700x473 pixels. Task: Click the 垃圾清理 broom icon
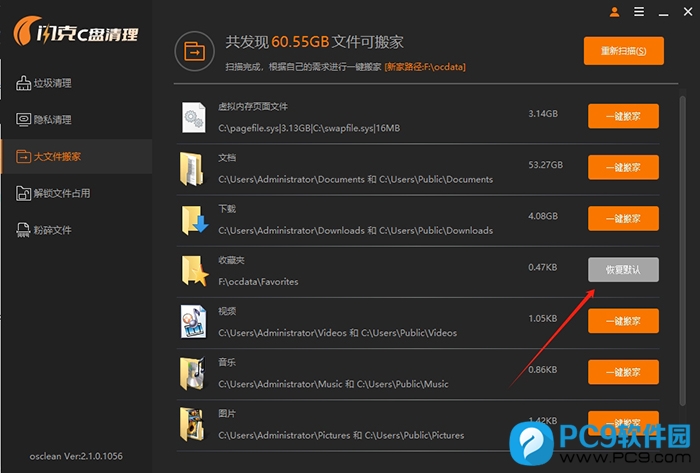pos(23,83)
